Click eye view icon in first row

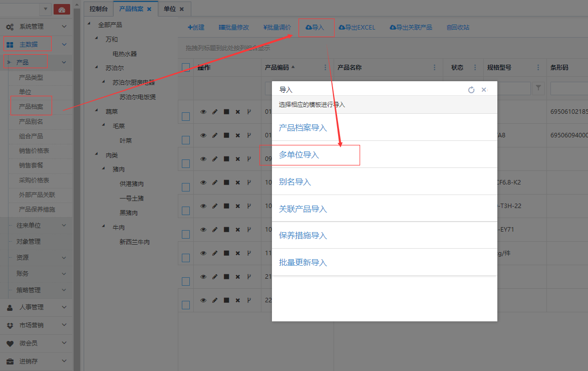[203, 112]
